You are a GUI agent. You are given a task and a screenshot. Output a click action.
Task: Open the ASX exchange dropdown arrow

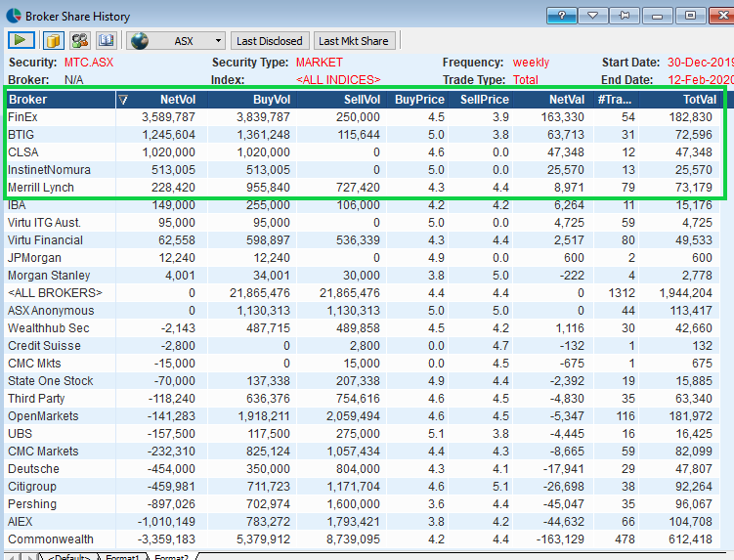218,41
